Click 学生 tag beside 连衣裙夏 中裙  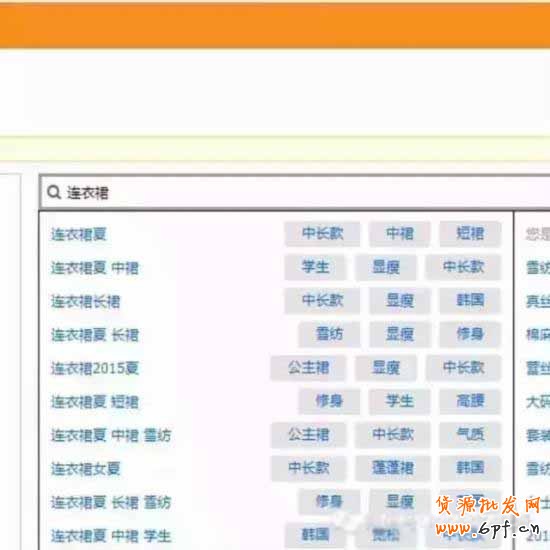click(x=315, y=267)
